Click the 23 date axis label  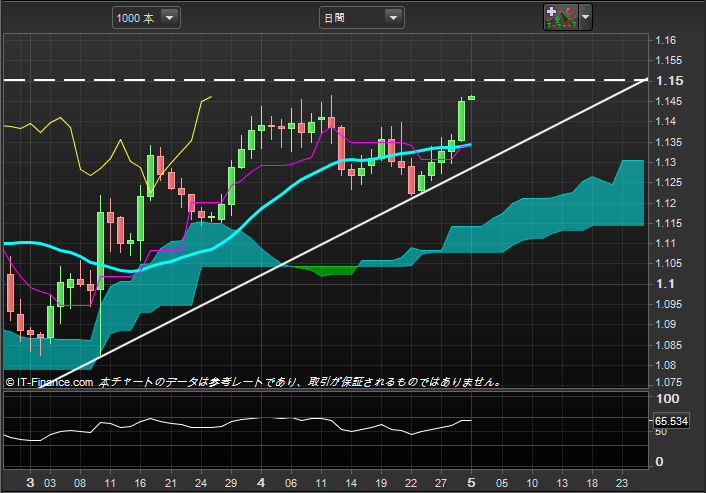point(621,483)
